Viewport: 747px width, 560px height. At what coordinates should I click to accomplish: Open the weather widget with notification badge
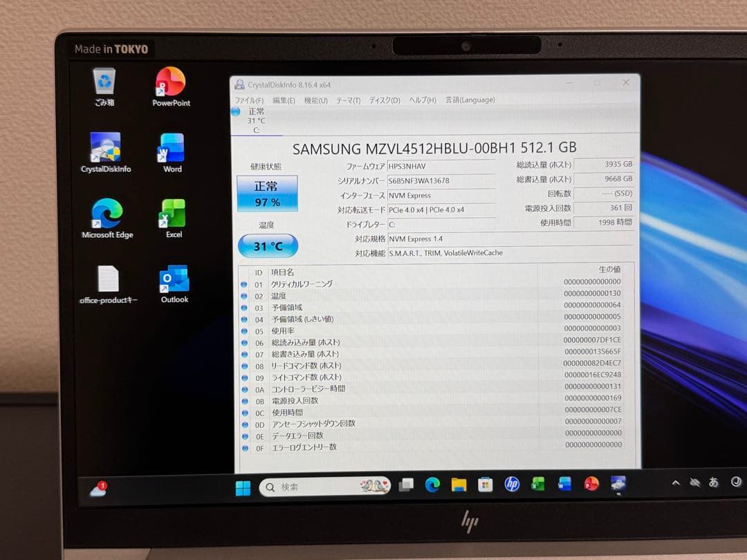tap(99, 489)
